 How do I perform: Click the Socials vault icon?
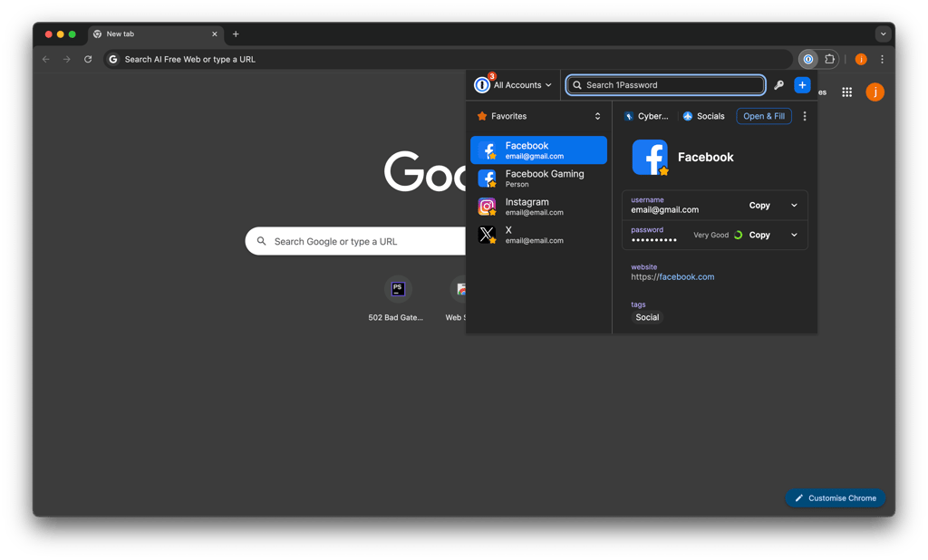click(x=688, y=116)
